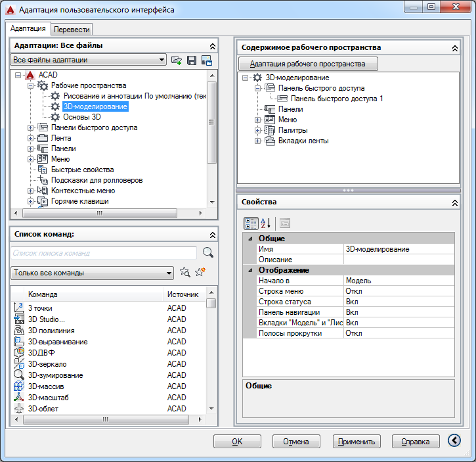The image size is (476, 462).
Task: Click the 3D-зумирование magnifier command icon
Action: tap(19, 375)
